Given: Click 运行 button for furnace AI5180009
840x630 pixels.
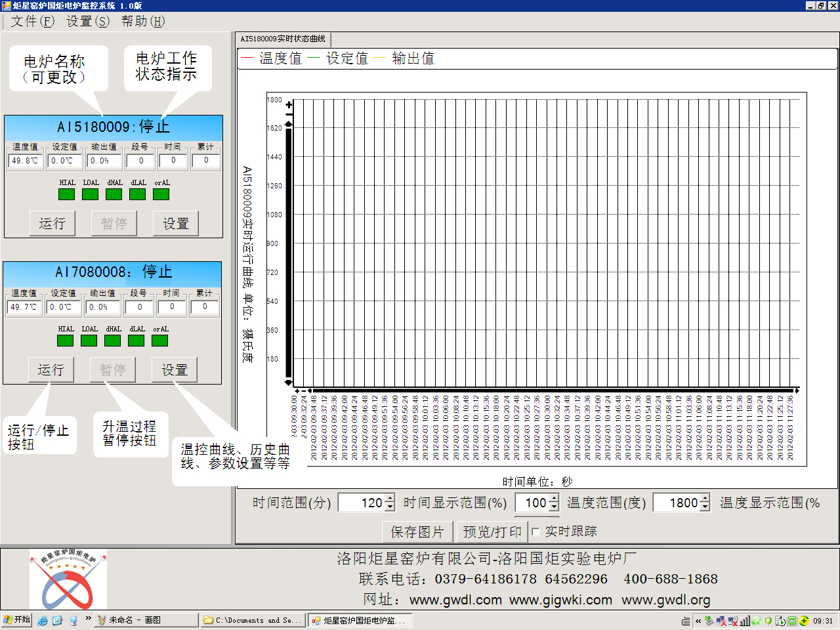Looking at the screenshot, I should (x=52, y=223).
